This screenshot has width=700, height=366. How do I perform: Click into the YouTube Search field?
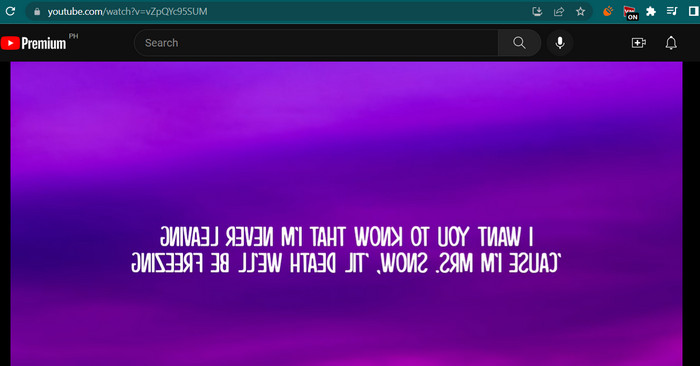[316, 43]
